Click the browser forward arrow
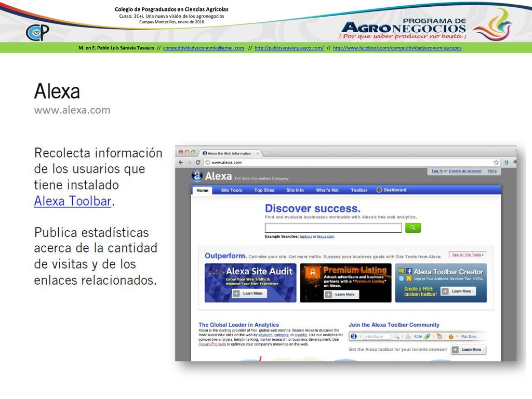532x399 pixels. coord(189,163)
